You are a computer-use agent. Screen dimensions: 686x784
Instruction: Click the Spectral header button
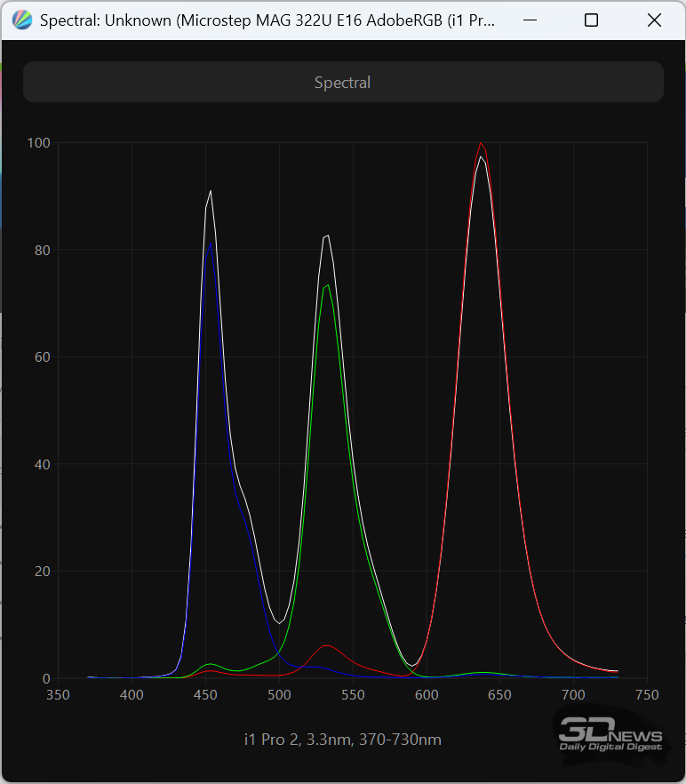343,82
